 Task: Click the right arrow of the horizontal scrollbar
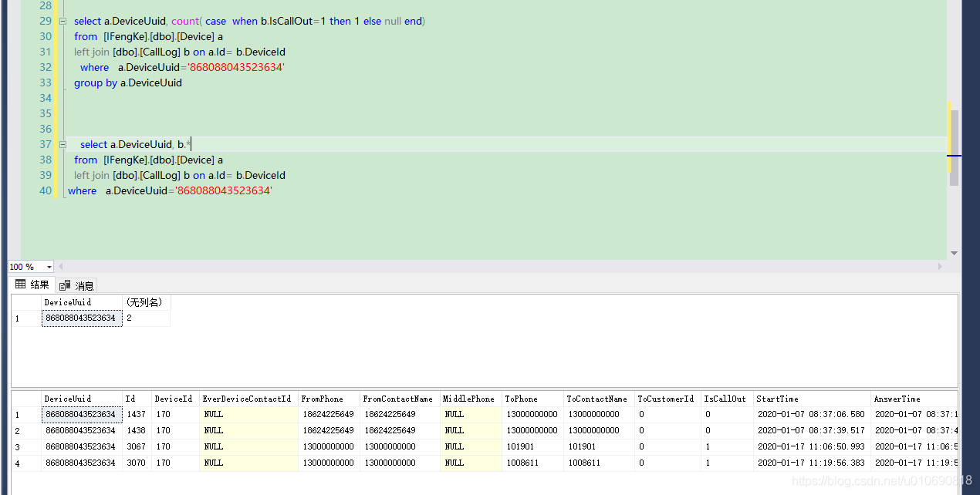point(940,266)
